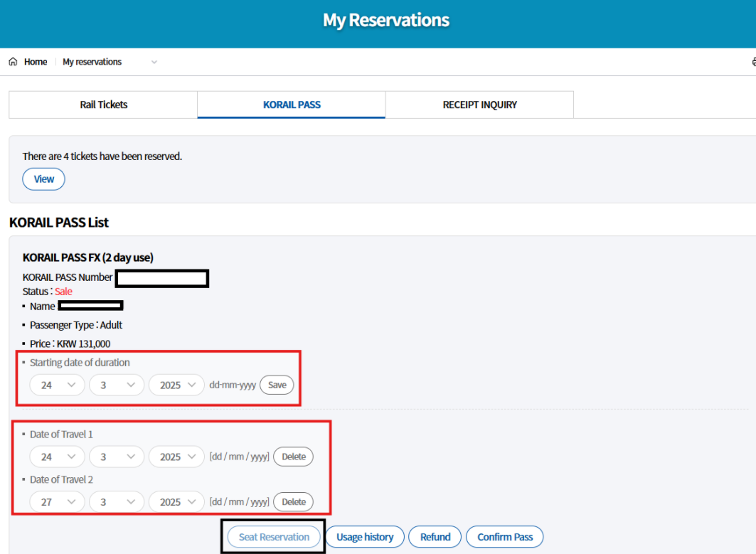
Task: Open Date of Travel 1 year dropdown
Action: [176, 457]
